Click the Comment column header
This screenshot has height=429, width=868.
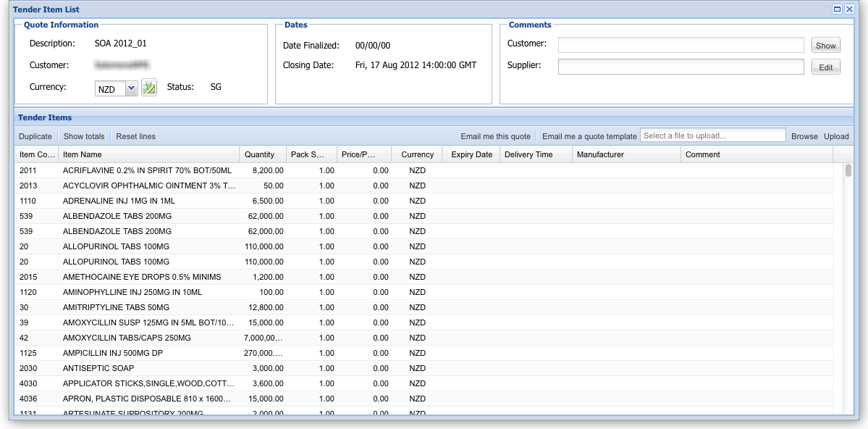click(757, 154)
